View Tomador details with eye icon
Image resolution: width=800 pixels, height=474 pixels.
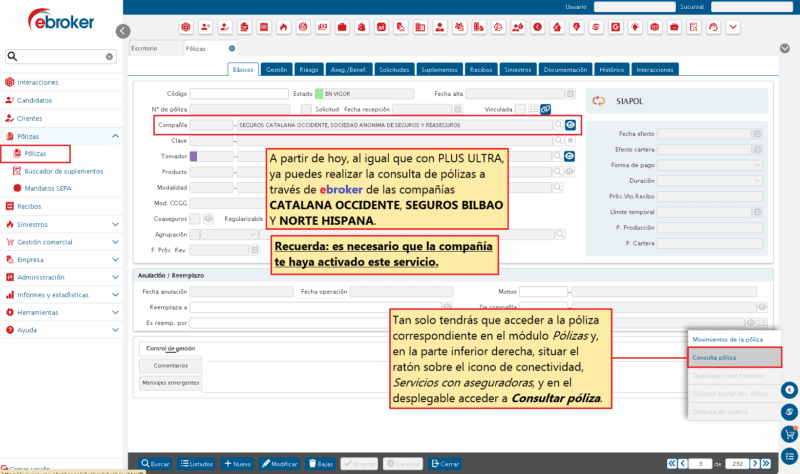pos(570,156)
